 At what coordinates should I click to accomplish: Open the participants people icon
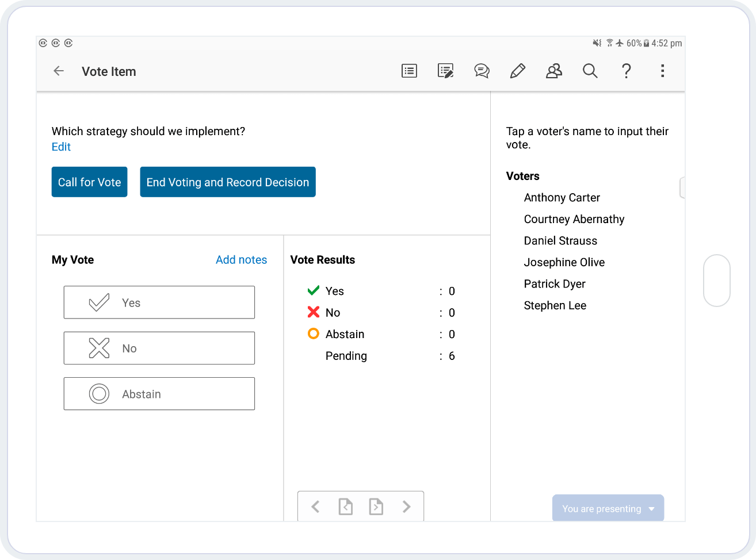click(x=553, y=71)
